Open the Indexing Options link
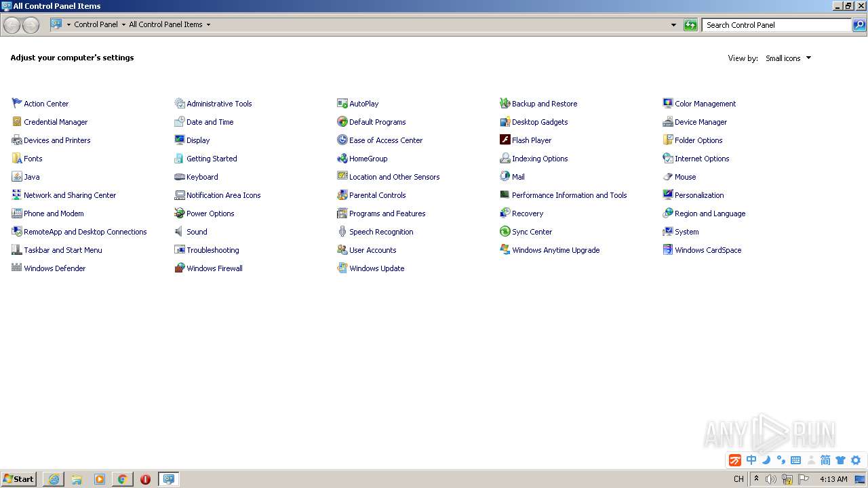 pos(540,159)
